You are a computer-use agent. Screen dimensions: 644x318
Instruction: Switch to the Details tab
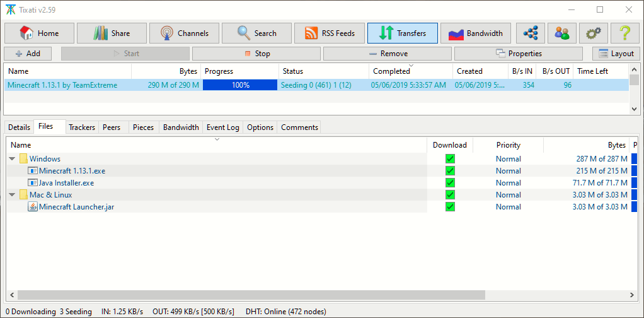[x=20, y=127]
